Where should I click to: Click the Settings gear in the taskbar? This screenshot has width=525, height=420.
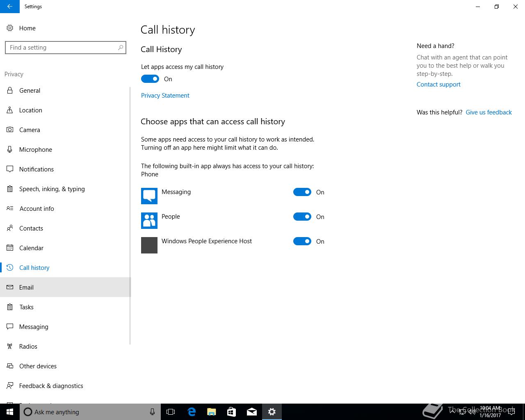272,412
